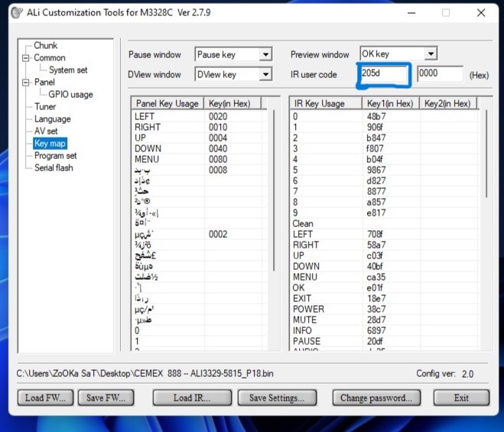
Task: Collapse the Panel tree node
Action: (x=26, y=83)
